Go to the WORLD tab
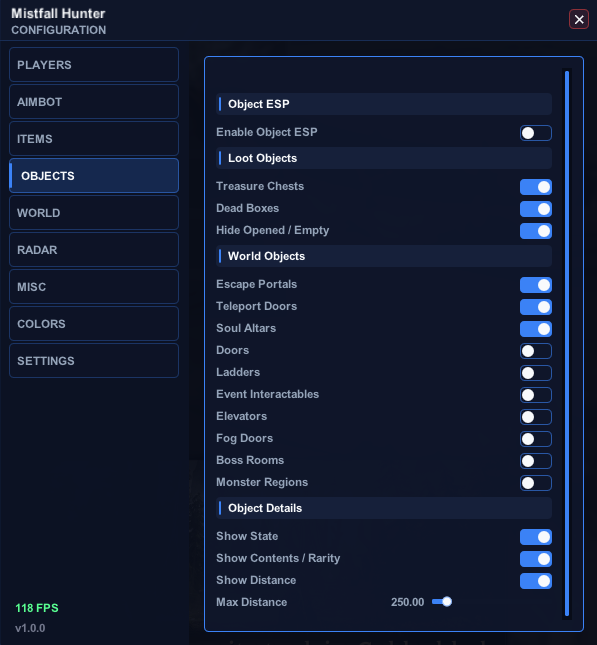 click(94, 213)
